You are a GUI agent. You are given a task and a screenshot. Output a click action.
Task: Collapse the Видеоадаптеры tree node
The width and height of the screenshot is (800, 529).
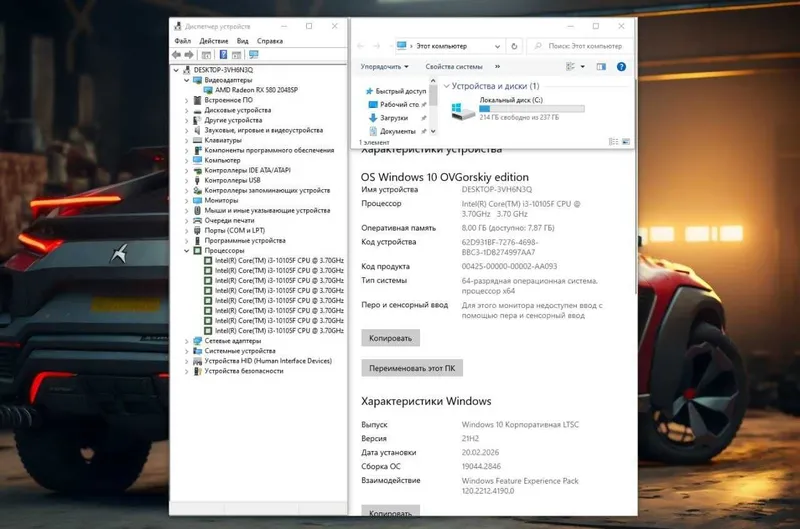pos(187,80)
